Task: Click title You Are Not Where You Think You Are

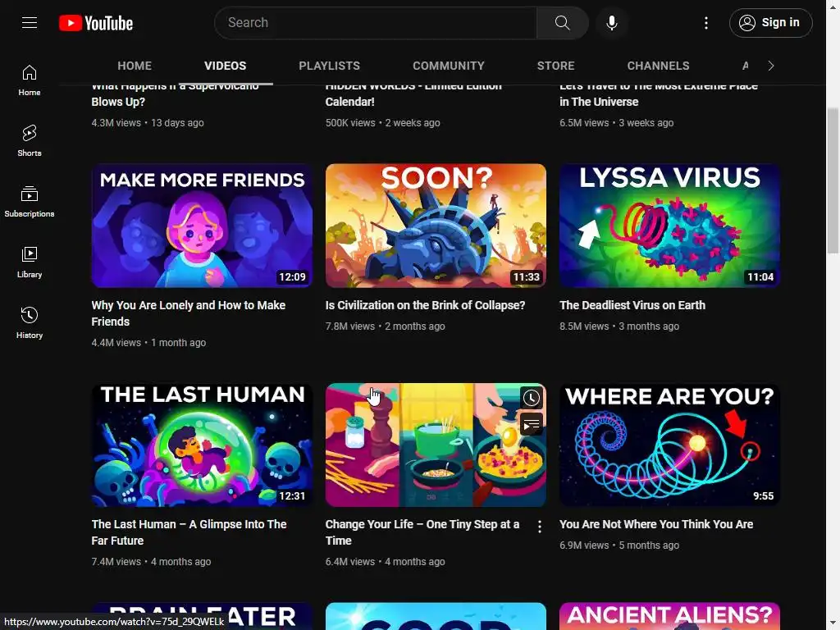Action: click(x=656, y=524)
